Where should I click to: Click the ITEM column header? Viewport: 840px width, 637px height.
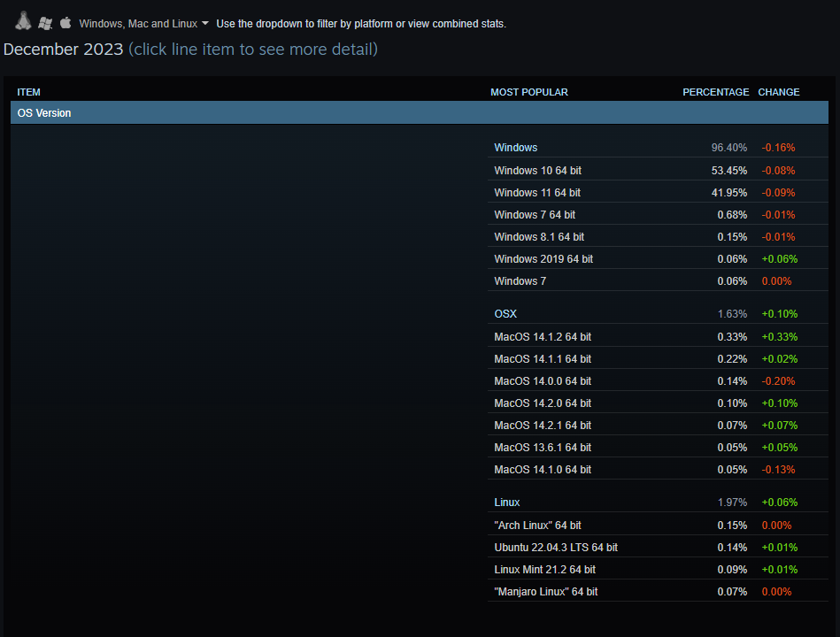point(28,92)
